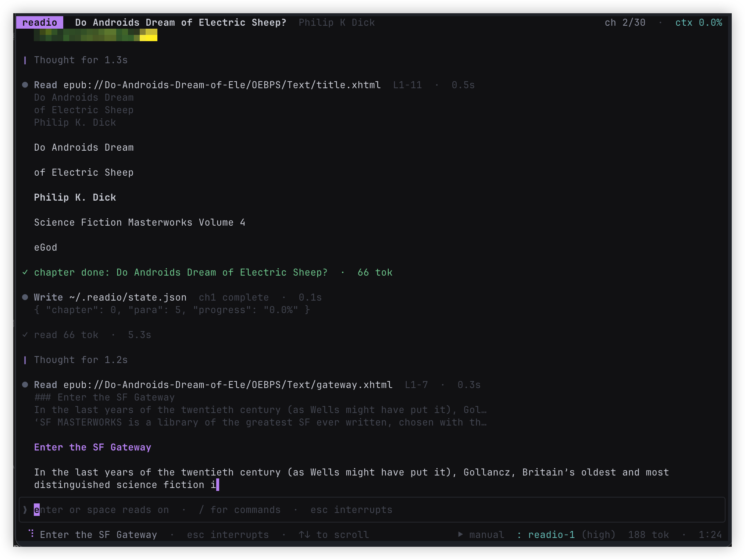Click the purple 'Enter the SF Gateway' heading
Image resolution: width=745 pixels, height=560 pixels.
pyautogui.click(x=92, y=447)
